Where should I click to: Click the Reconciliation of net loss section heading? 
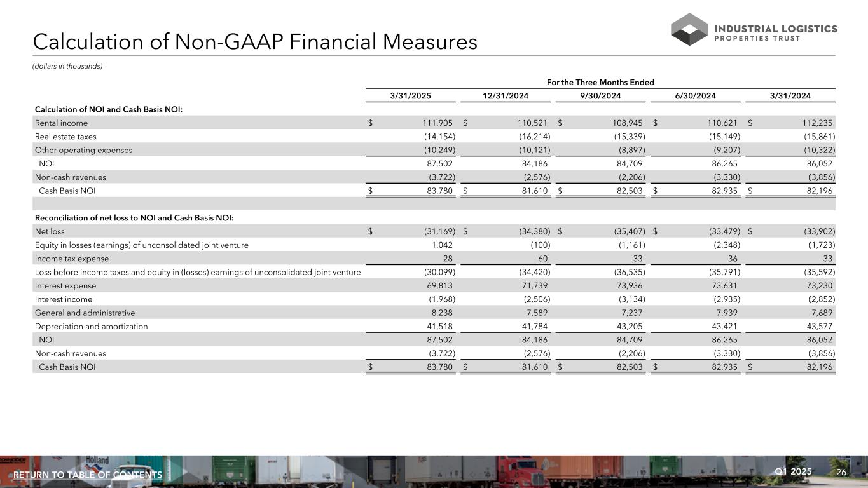click(134, 218)
